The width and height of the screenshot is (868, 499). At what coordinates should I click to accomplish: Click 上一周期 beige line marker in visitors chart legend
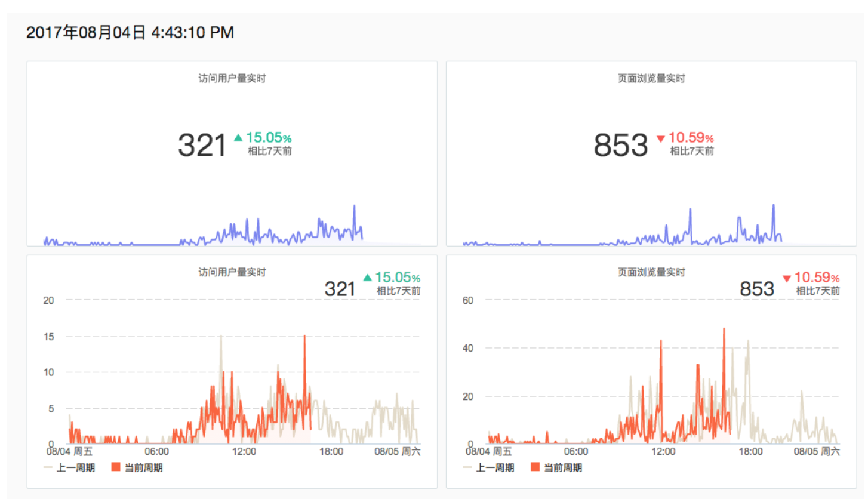[x=48, y=467]
